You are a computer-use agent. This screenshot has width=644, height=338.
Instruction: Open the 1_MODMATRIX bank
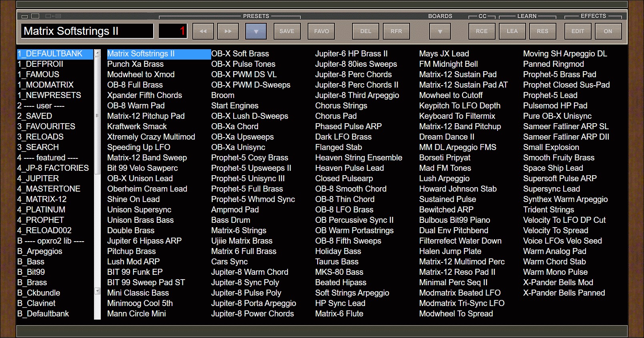[46, 85]
